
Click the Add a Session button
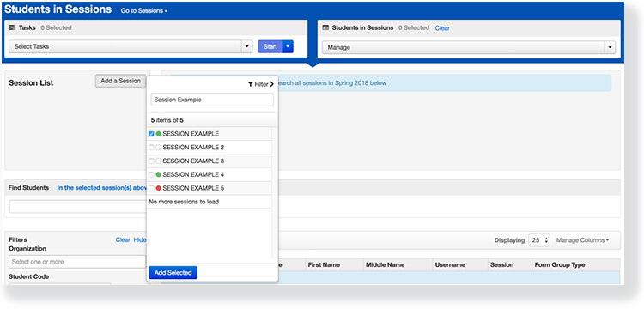click(121, 81)
